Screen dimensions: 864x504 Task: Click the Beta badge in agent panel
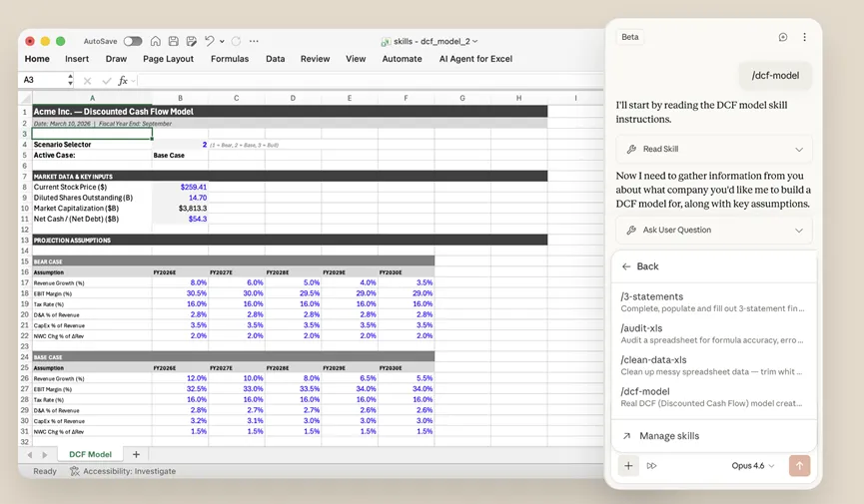tap(630, 37)
